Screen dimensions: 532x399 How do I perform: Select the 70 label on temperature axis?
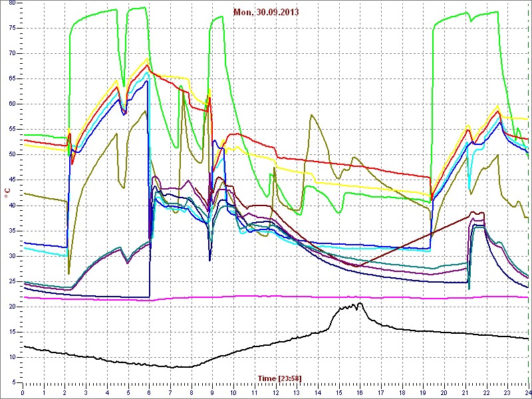11,54
